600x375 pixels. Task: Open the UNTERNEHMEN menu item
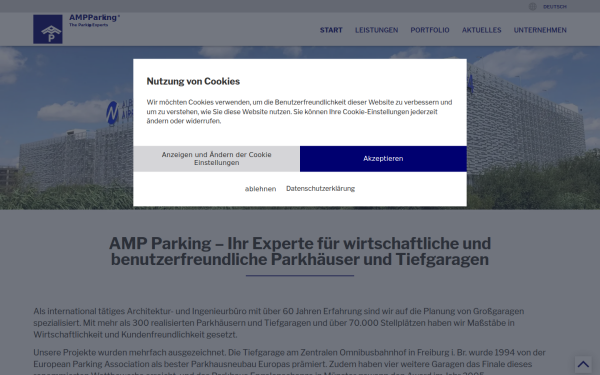(x=540, y=30)
